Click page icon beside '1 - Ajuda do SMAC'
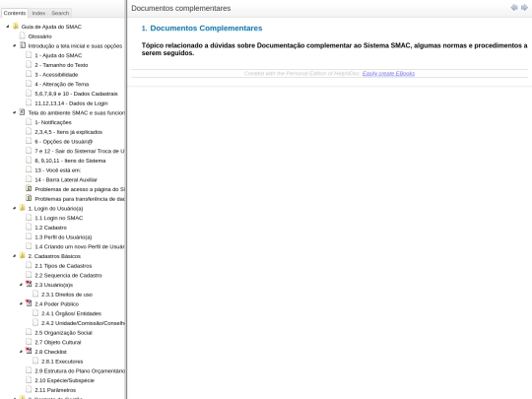The height and width of the screenshot is (399, 532). [x=29, y=54]
